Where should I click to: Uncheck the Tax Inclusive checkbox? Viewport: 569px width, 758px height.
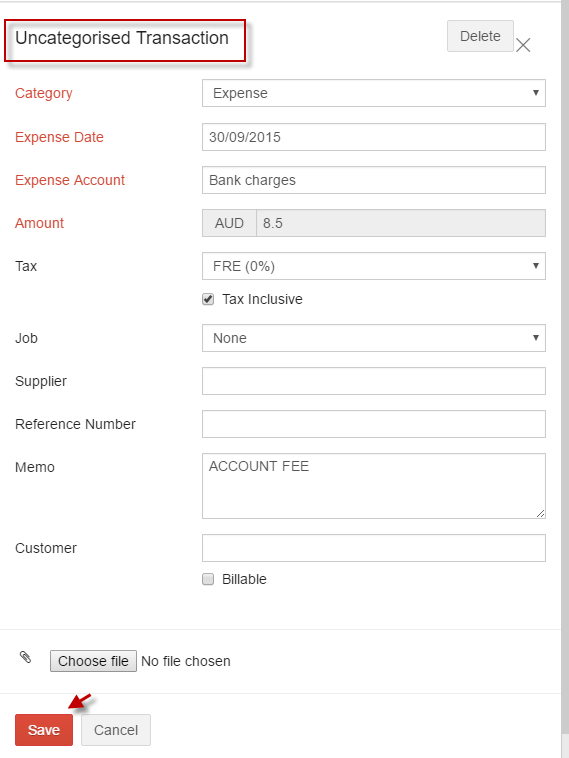click(208, 299)
